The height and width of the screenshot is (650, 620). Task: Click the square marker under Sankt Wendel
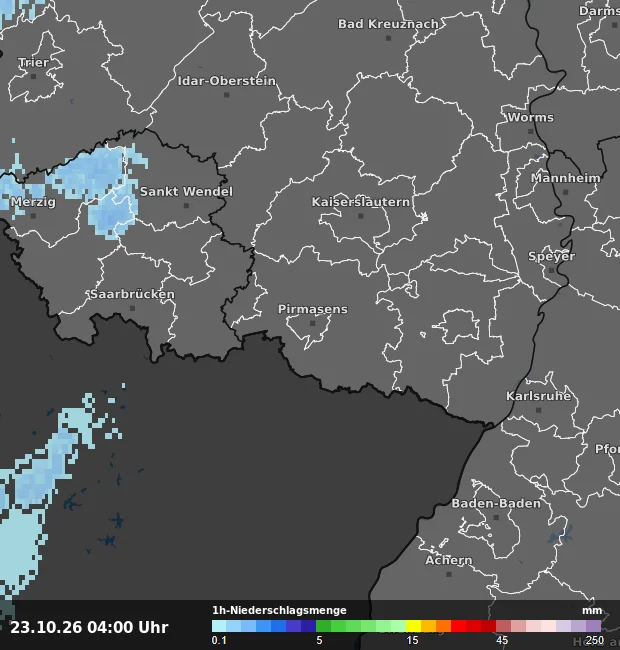click(x=186, y=206)
